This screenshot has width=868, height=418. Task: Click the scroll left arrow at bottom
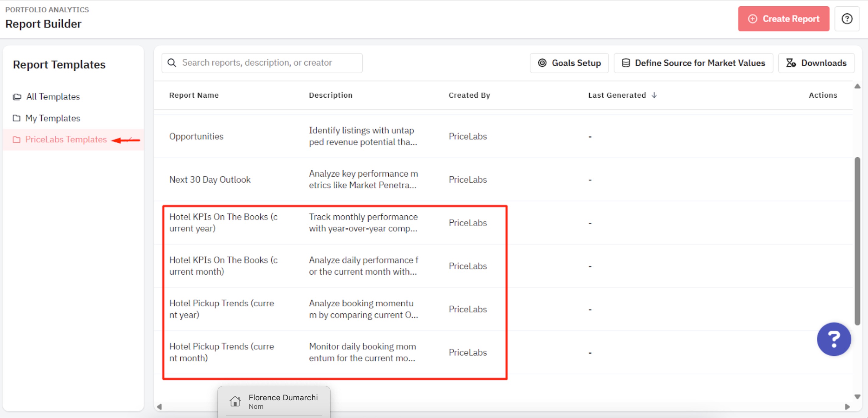(x=159, y=407)
